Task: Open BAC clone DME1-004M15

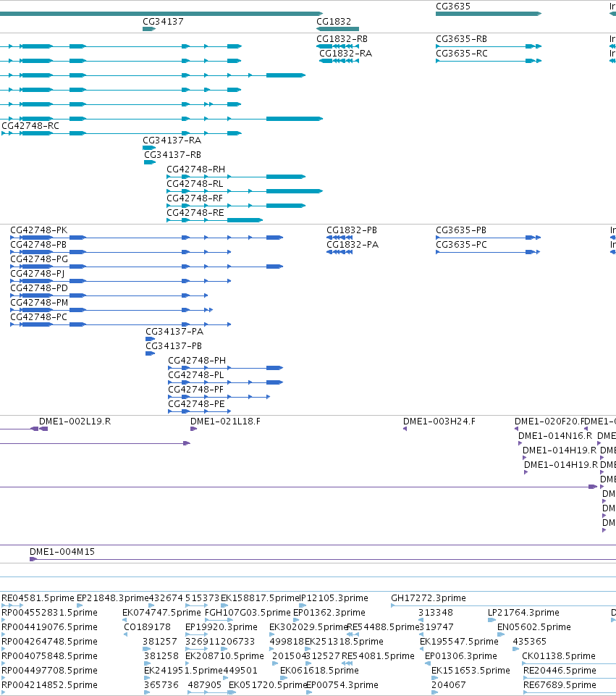Action: tap(62, 552)
